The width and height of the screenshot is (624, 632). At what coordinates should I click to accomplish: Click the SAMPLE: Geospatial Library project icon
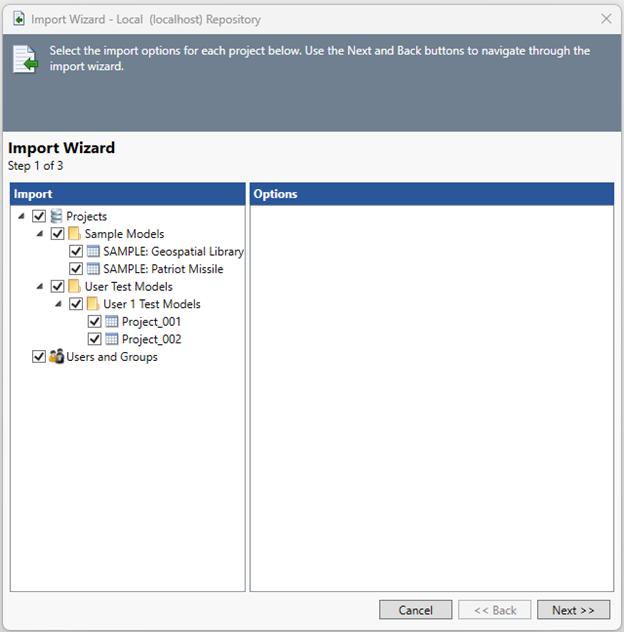(93, 252)
